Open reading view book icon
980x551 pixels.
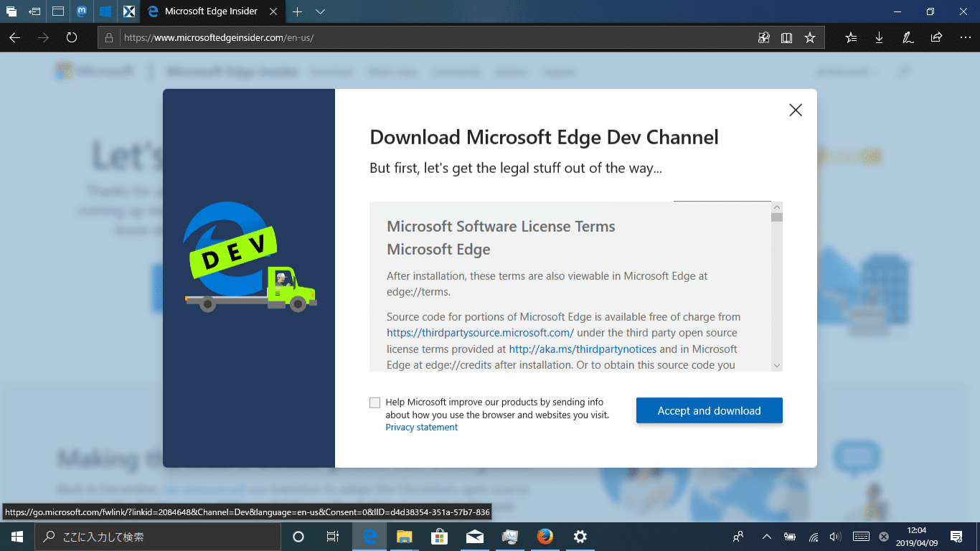point(787,38)
